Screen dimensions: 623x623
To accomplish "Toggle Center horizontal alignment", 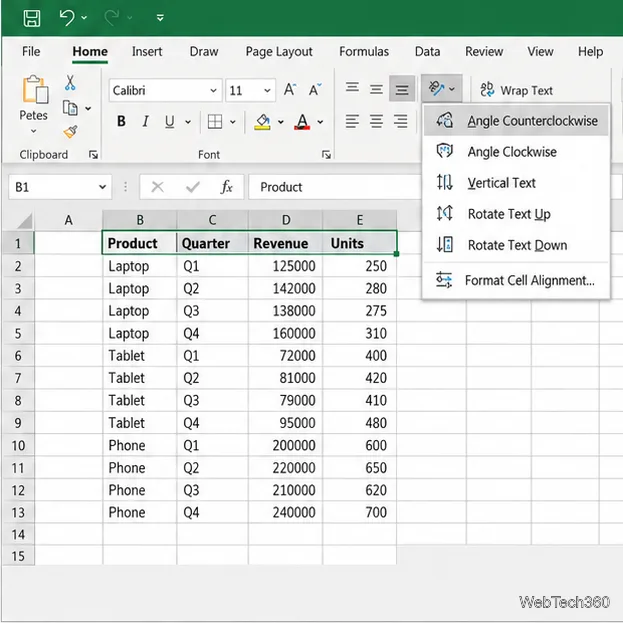I will [x=376, y=121].
